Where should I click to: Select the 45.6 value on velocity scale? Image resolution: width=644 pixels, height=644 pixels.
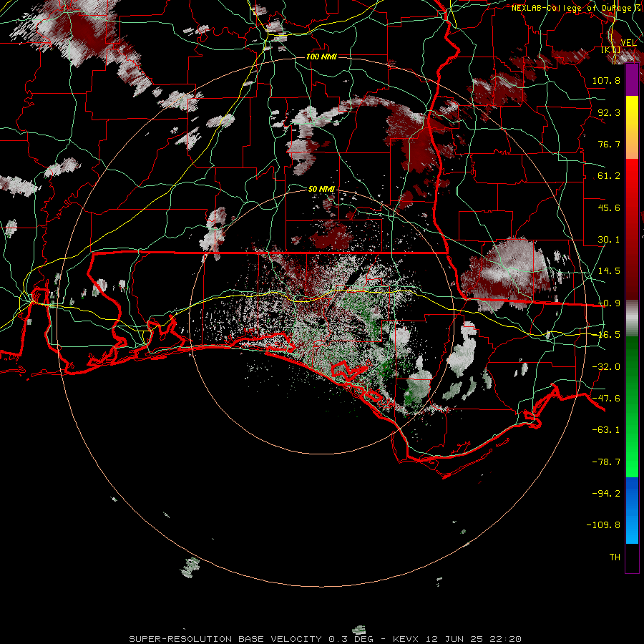tap(609, 208)
